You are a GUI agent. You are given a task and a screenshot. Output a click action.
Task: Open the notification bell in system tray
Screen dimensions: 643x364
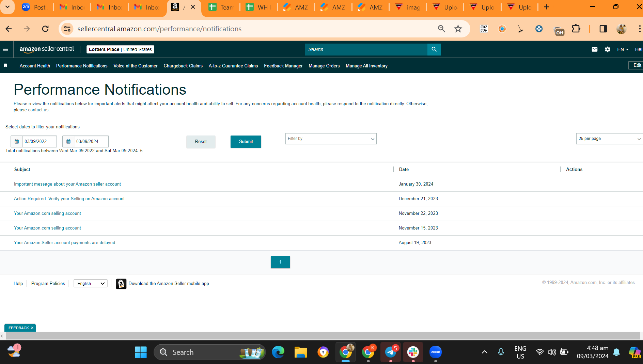click(616, 352)
